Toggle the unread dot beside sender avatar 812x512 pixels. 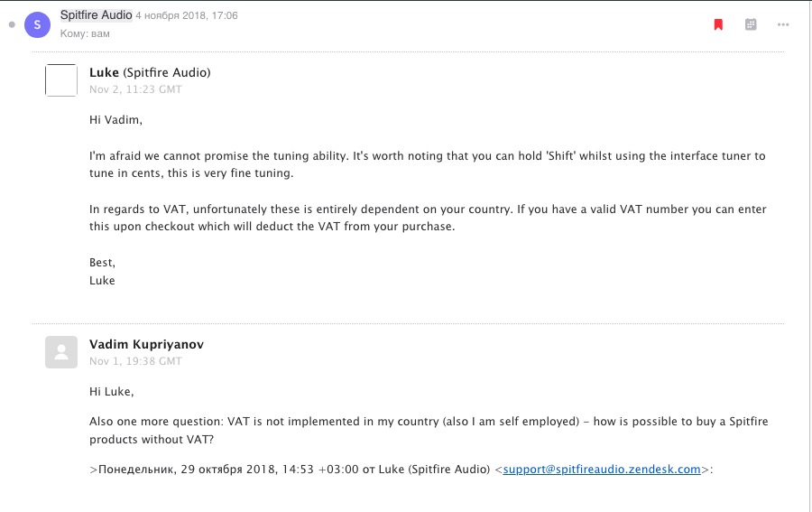pos(12,24)
